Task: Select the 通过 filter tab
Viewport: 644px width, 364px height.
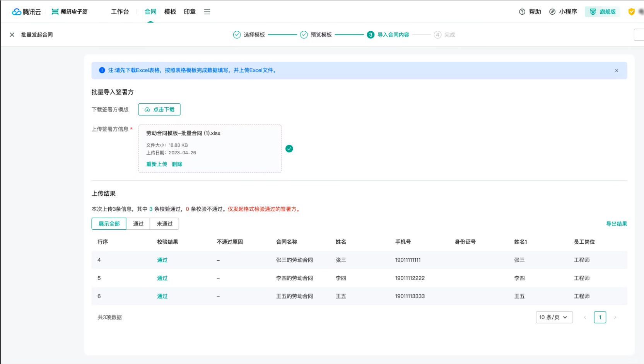Action: point(138,224)
